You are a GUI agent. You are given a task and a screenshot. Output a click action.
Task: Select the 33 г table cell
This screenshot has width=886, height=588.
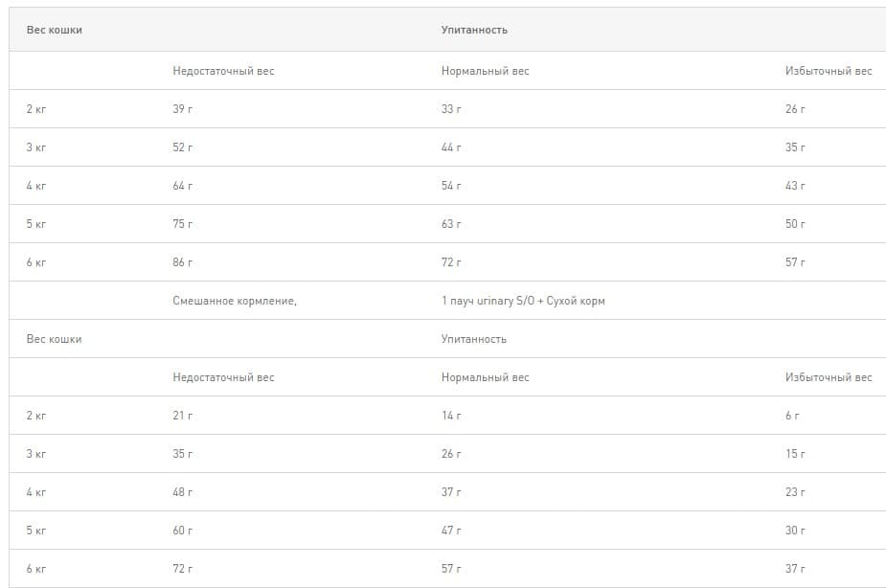click(x=451, y=109)
